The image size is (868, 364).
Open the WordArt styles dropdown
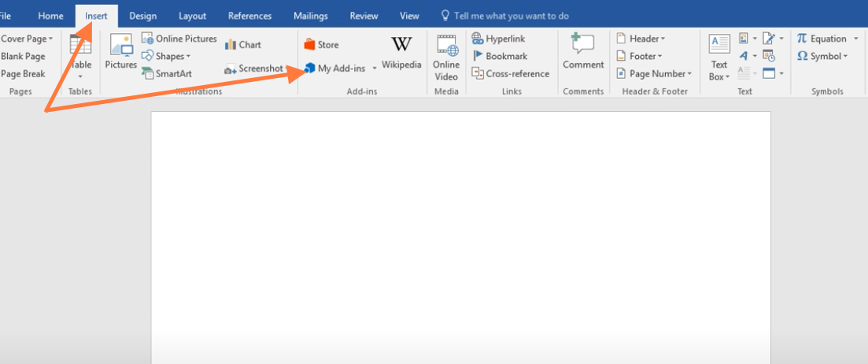[747, 55]
